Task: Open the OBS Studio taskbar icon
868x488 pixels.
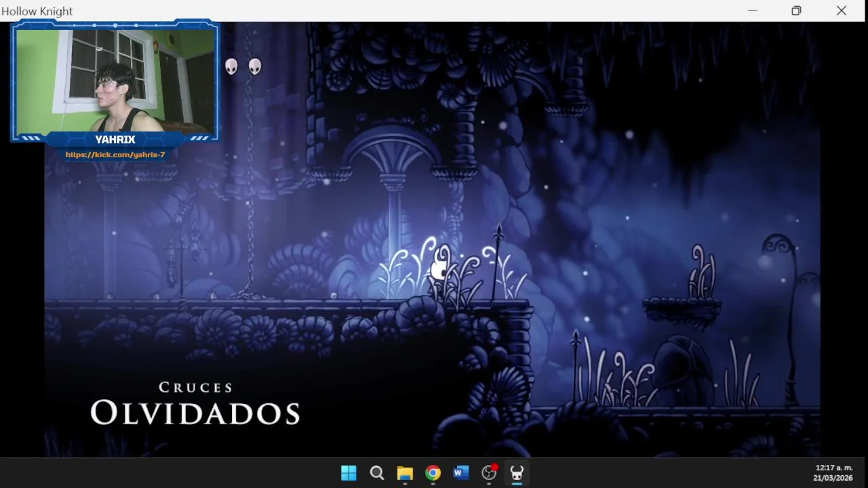Action: click(x=489, y=473)
